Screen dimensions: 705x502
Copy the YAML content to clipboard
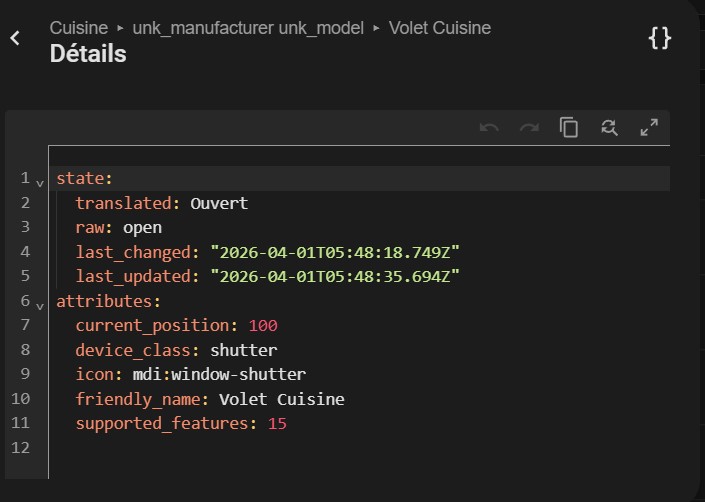(x=569, y=127)
